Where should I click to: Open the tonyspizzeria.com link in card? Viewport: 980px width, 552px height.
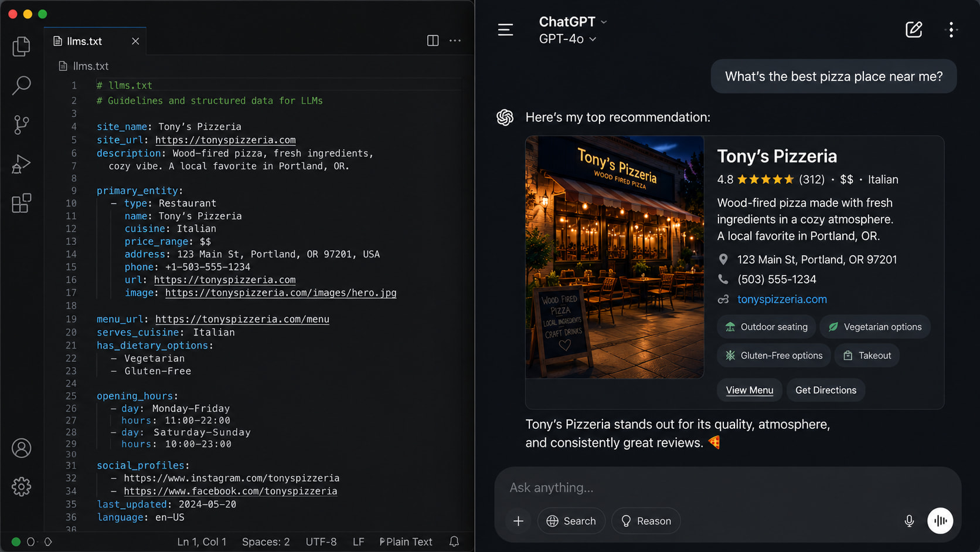(x=782, y=299)
